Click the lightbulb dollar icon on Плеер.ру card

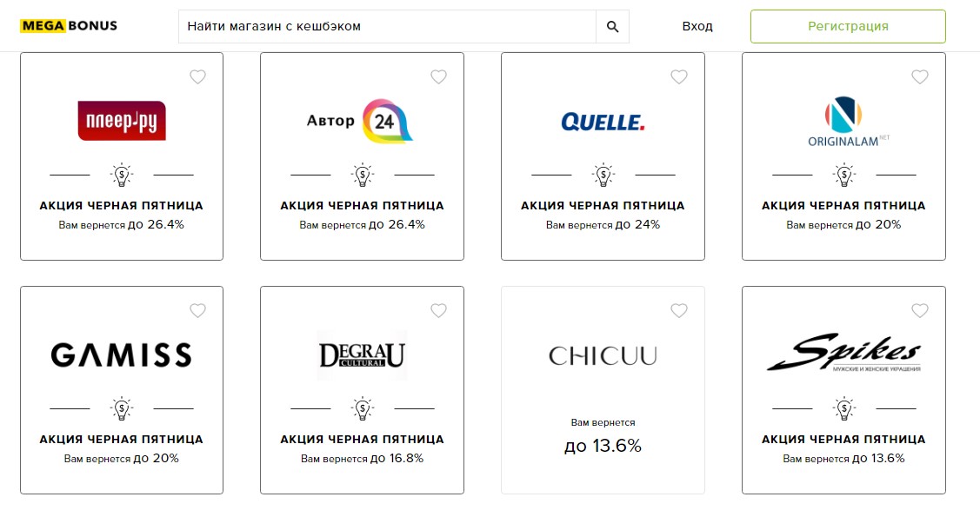click(122, 176)
